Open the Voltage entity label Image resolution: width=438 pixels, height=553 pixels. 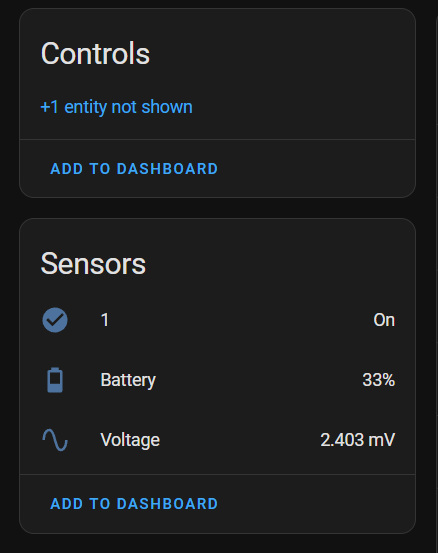tap(130, 440)
